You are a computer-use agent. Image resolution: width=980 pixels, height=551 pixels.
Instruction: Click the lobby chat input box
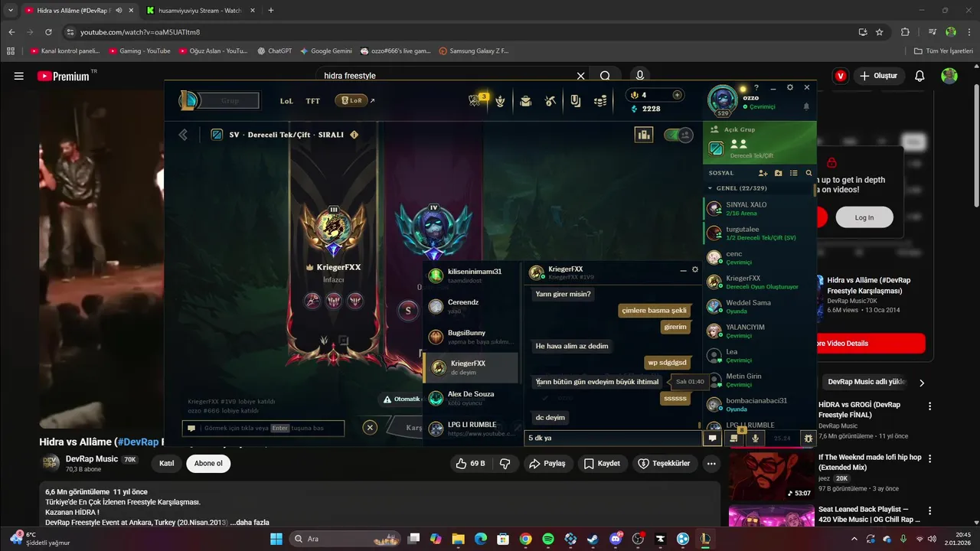(x=263, y=428)
